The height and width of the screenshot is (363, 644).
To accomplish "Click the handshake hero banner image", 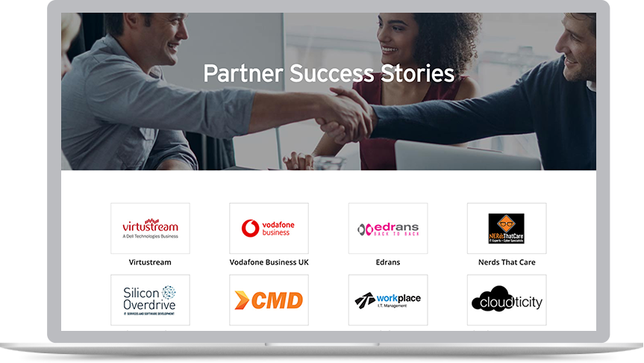I will tap(328, 91).
